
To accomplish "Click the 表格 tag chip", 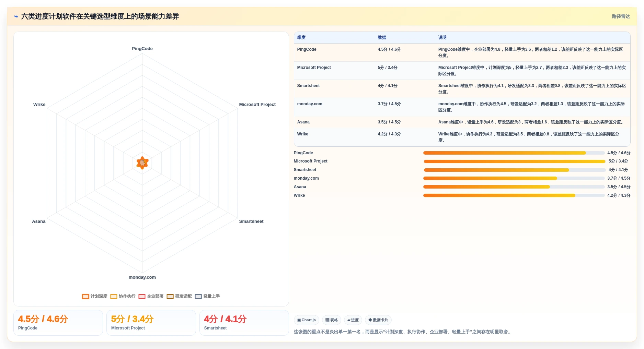I will tap(332, 320).
